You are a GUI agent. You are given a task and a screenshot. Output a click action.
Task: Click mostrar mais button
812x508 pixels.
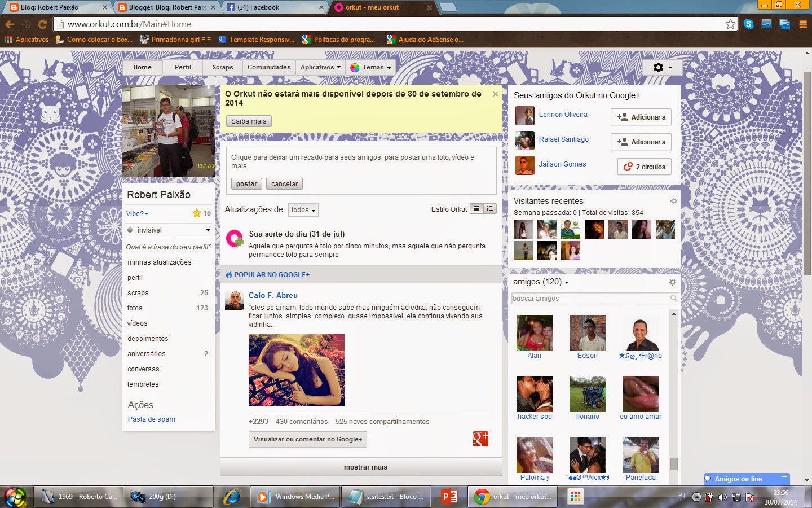[x=361, y=467]
